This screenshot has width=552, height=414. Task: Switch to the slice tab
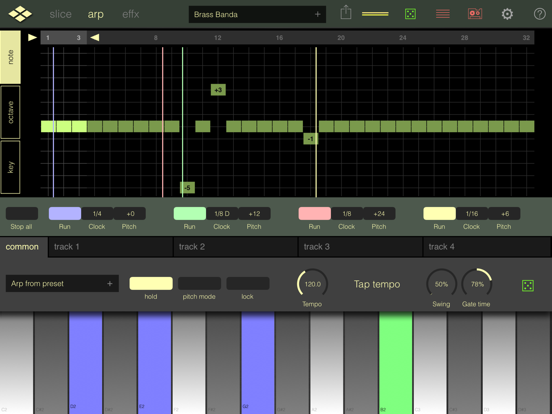point(61,14)
